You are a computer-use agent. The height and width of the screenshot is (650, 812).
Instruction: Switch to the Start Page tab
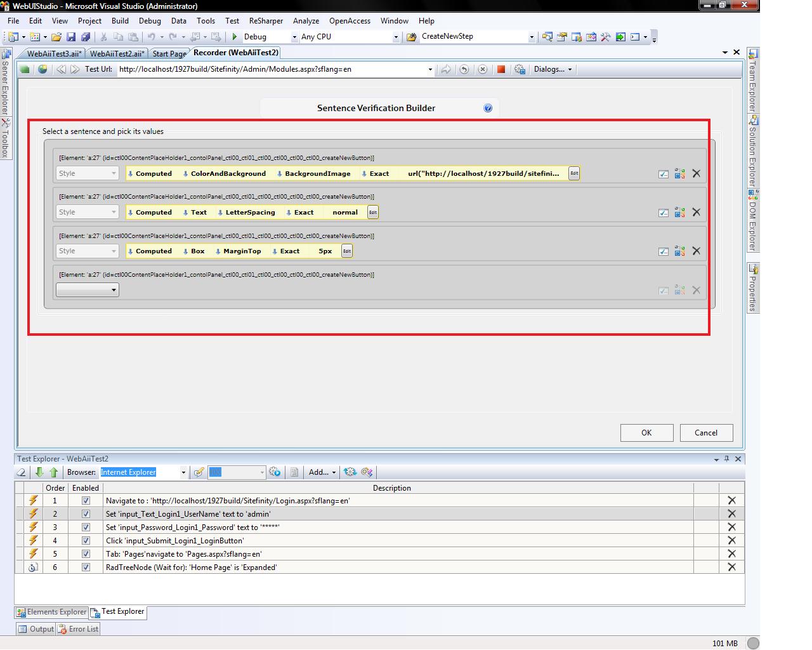[x=169, y=54]
